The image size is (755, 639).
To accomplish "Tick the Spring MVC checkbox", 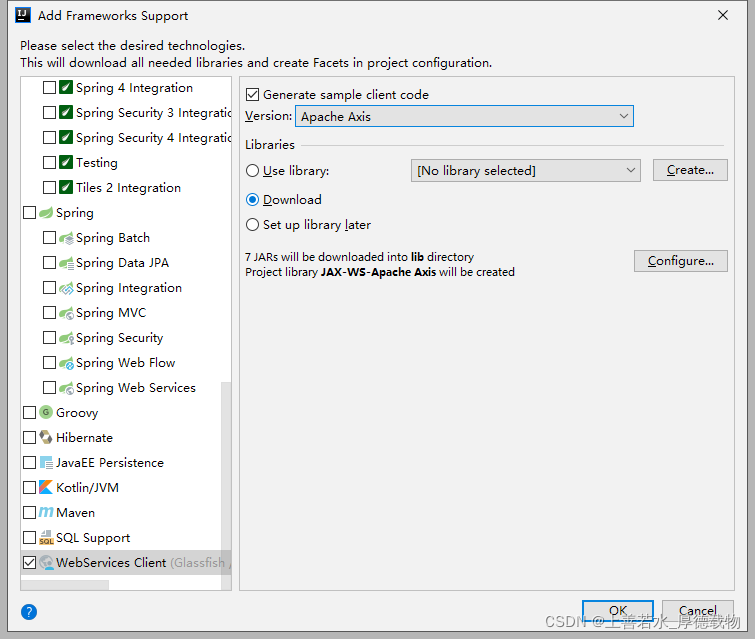I will pyautogui.click(x=49, y=313).
